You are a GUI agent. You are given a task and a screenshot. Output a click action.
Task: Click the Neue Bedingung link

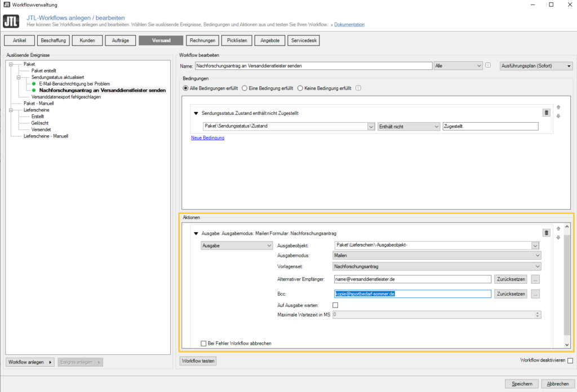(x=207, y=138)
